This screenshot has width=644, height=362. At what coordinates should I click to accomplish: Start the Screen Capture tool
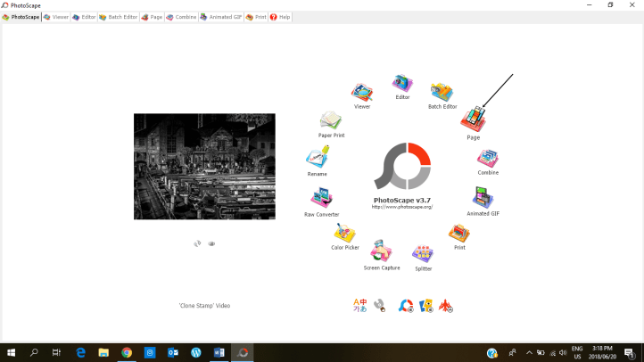pos(381,251)
